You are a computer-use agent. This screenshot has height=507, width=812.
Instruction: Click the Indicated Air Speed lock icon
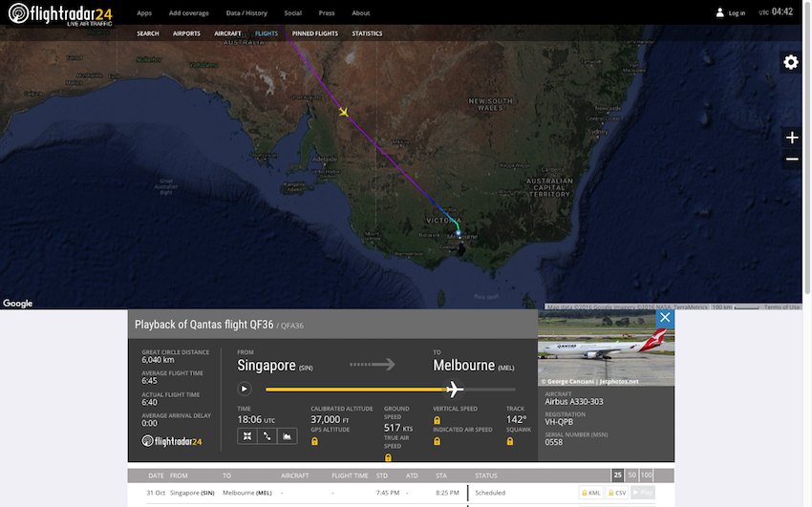coord(437,441)
